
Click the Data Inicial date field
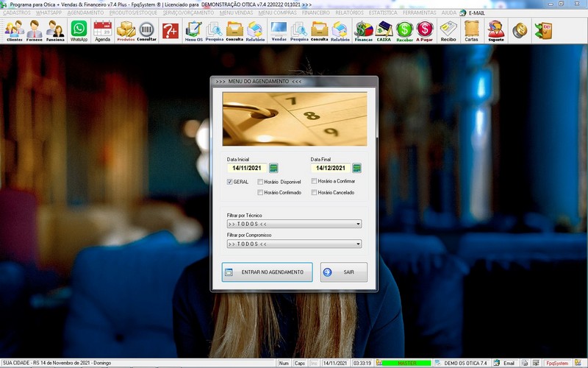click(x=247, y=168)
